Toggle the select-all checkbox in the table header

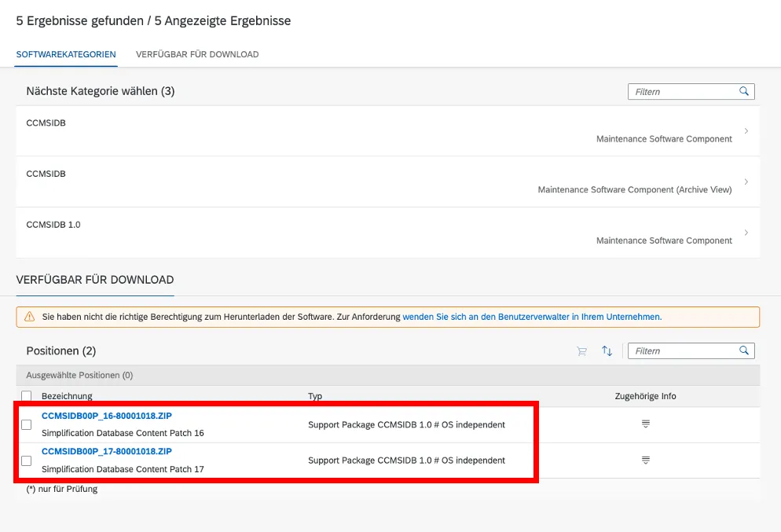tap(27, 396)
